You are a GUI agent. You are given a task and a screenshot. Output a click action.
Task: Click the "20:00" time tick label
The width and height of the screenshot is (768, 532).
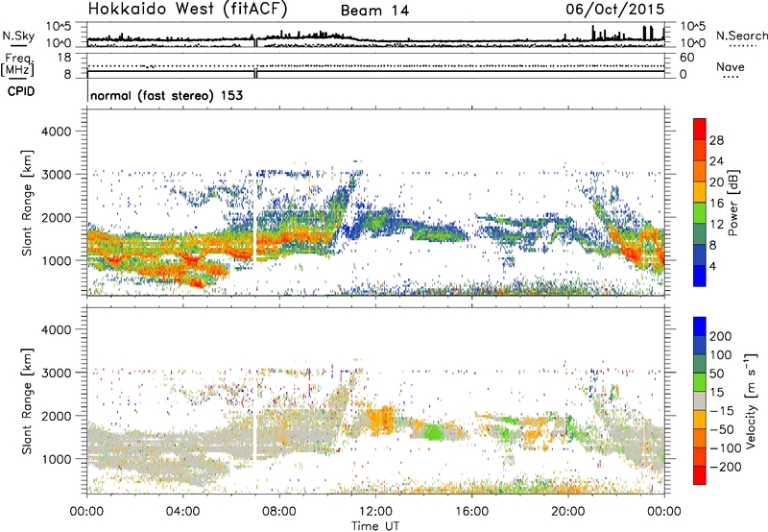(x=568, y=512)
